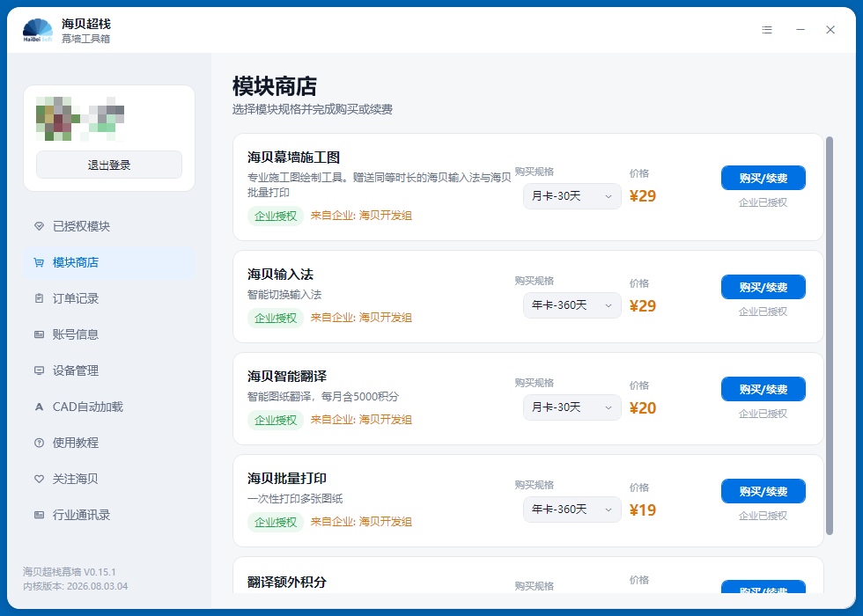
Task: Go to 账号信息 section
Action: [109, 334]
